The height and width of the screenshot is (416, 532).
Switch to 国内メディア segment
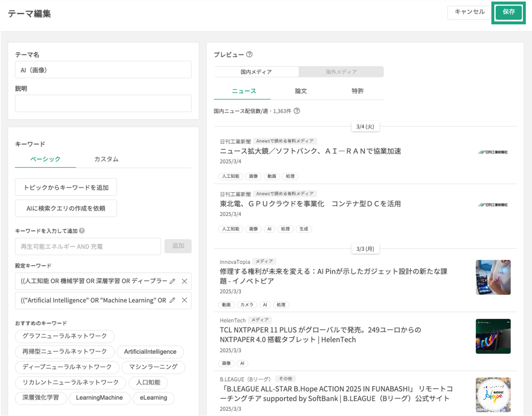[x=256, y=72]
